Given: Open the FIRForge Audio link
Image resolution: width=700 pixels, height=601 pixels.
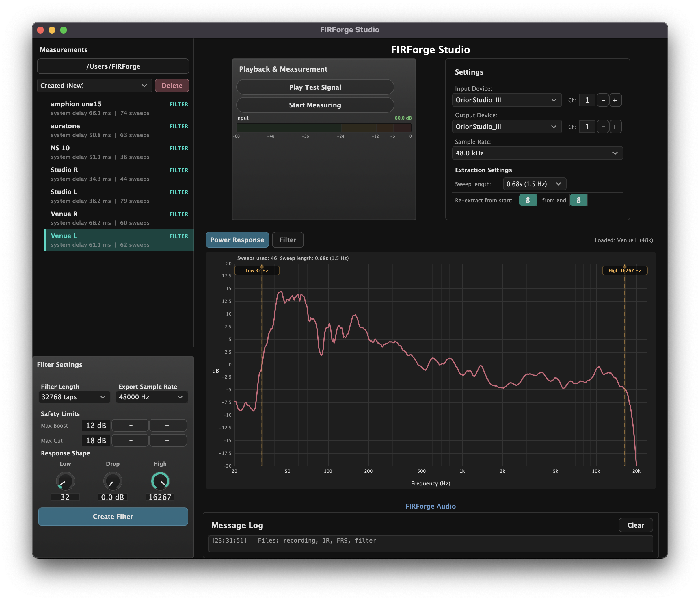Looking at the screenshot, I should point(430,506).
